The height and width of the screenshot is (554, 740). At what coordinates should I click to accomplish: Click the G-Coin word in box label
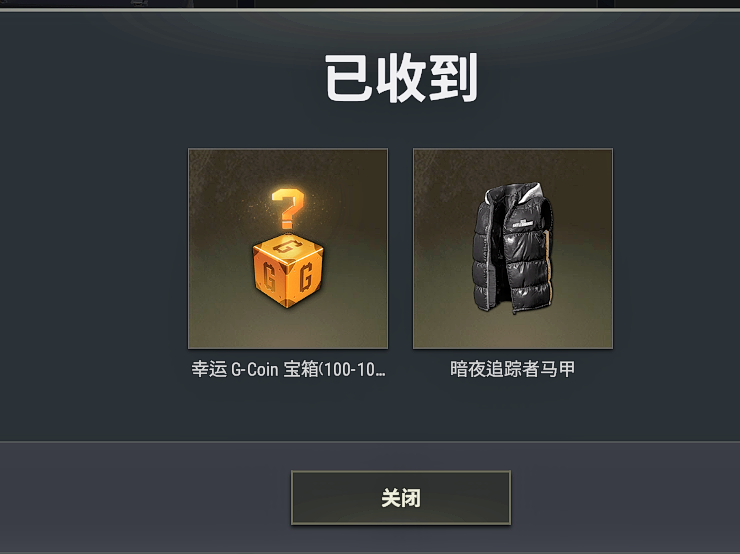click(254, 369)
